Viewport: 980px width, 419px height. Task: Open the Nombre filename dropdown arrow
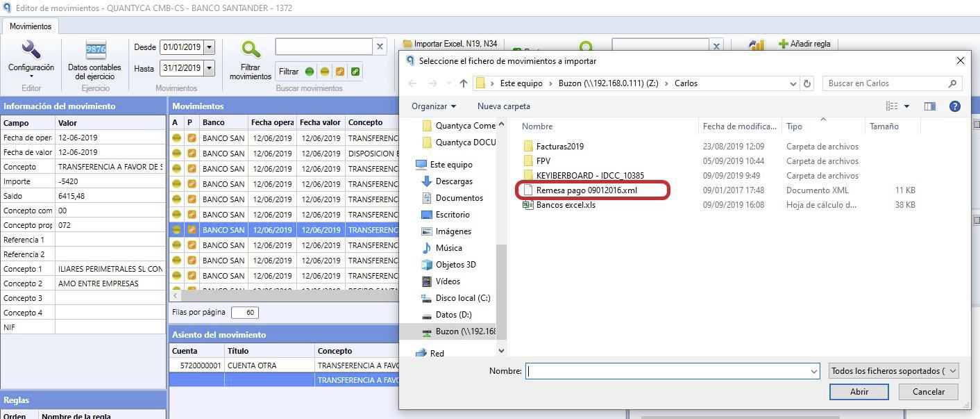[814, 371]
